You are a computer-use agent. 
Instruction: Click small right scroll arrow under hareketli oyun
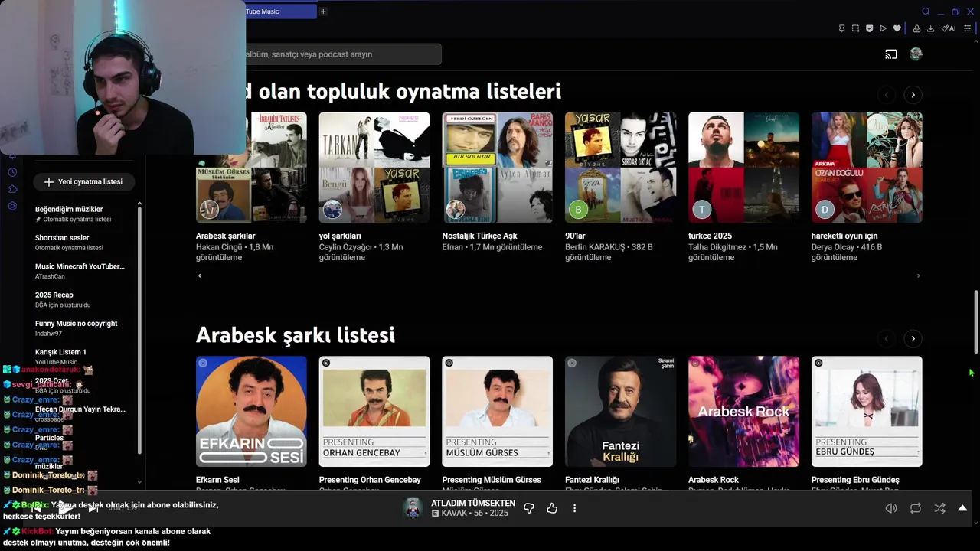(918, 275)
